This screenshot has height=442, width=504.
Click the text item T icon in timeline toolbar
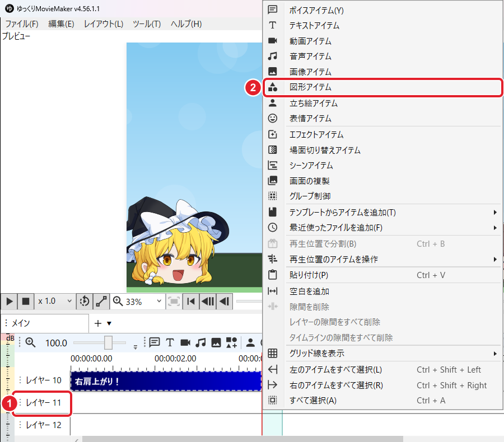tap(170, 342)
